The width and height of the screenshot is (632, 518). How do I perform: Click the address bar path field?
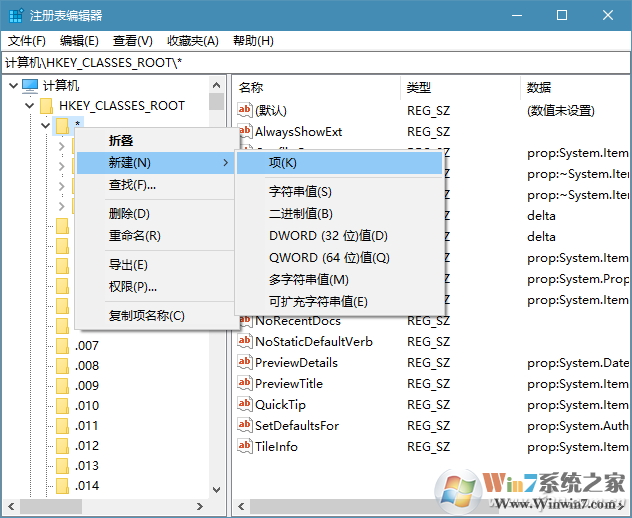click(x=316, y=63)
